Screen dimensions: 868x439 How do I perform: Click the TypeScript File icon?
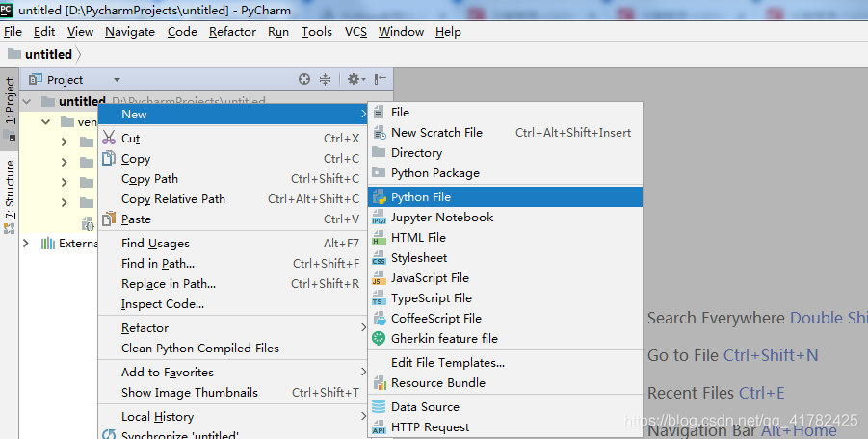point(379,298)
